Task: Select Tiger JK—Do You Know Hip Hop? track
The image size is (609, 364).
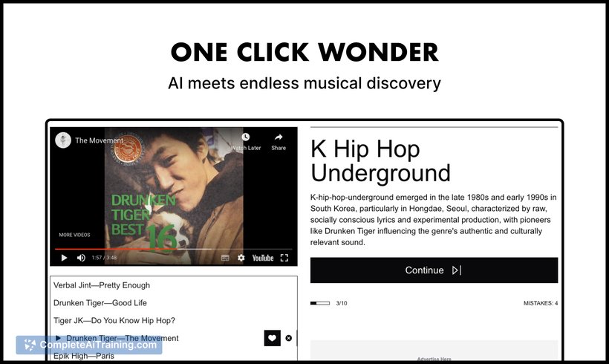Action: (114, 320)
